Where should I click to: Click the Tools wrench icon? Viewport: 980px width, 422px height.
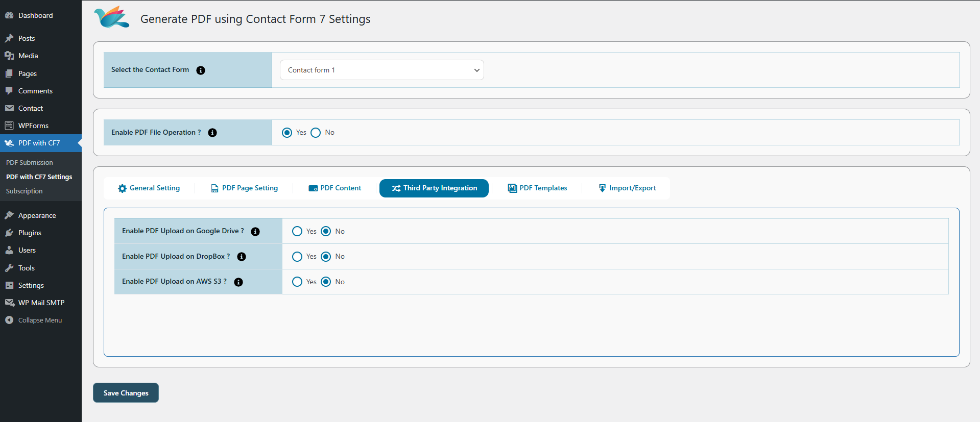pyautogui.click(x=9, y=268)
